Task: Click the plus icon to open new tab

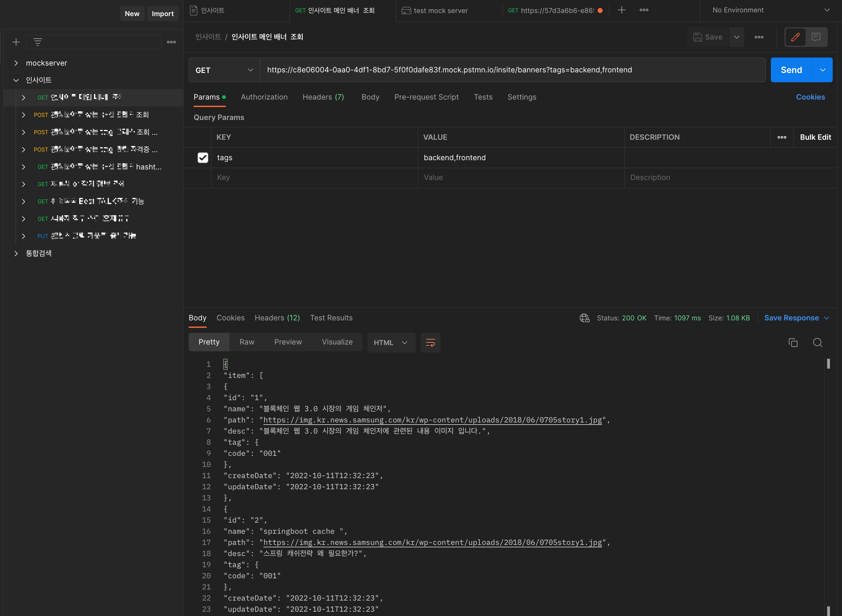Action: 622,10
